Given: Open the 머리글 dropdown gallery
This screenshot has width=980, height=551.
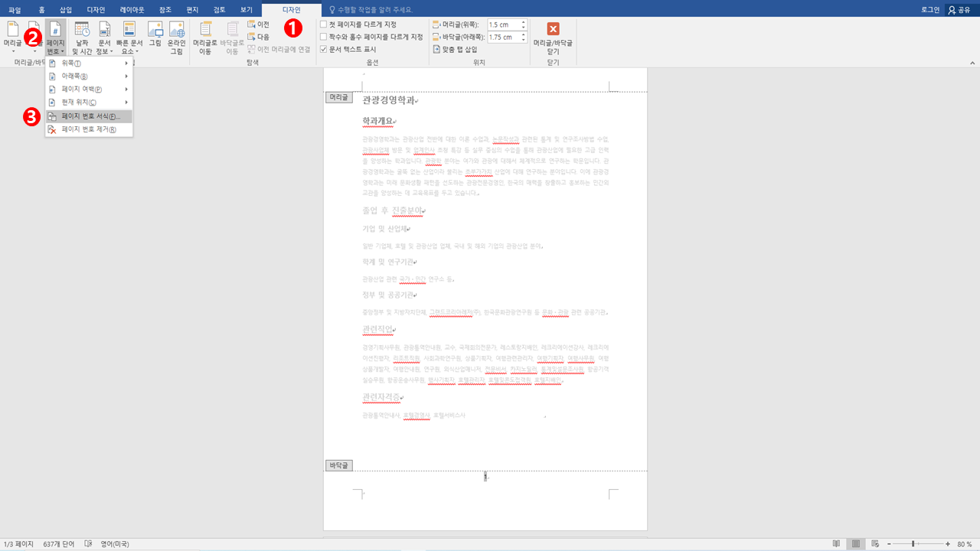Looking at the screenshot, I should pos(13,36).
